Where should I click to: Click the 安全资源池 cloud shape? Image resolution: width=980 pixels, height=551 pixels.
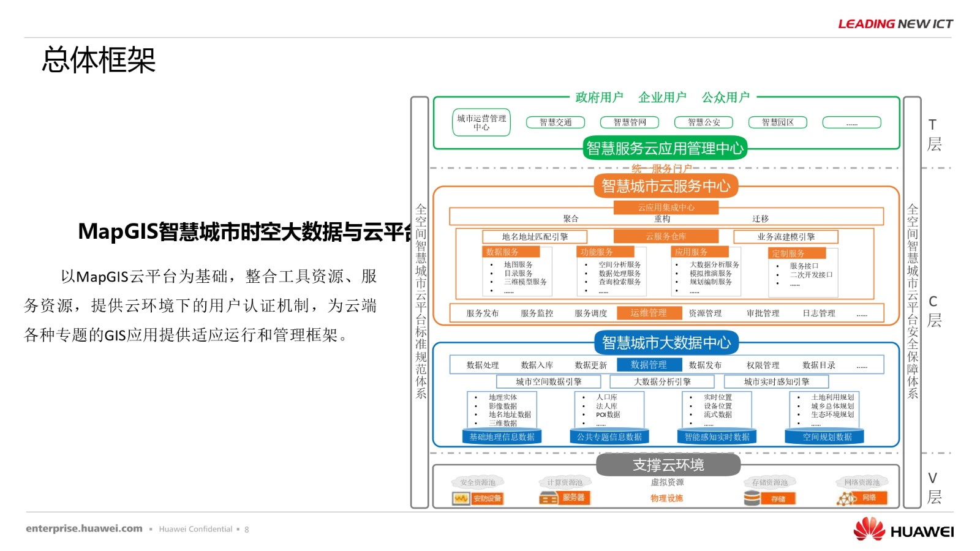[x=478, y=482]
